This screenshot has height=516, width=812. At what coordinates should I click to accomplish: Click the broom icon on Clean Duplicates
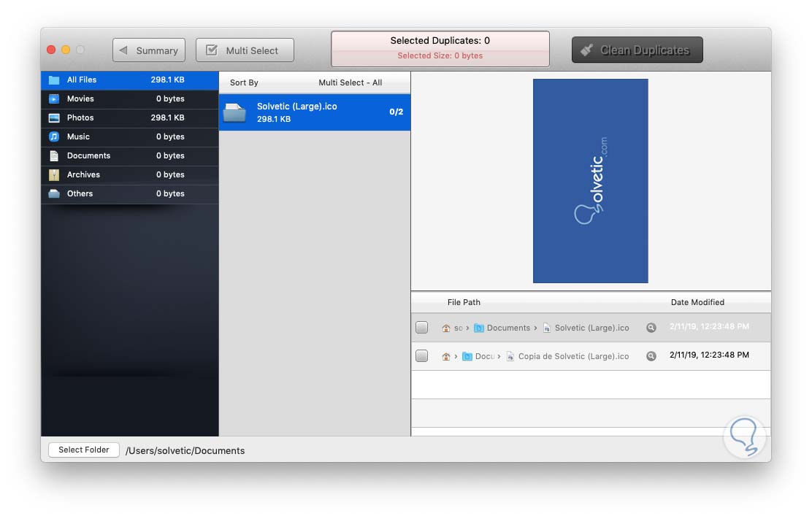pos(587,50)
